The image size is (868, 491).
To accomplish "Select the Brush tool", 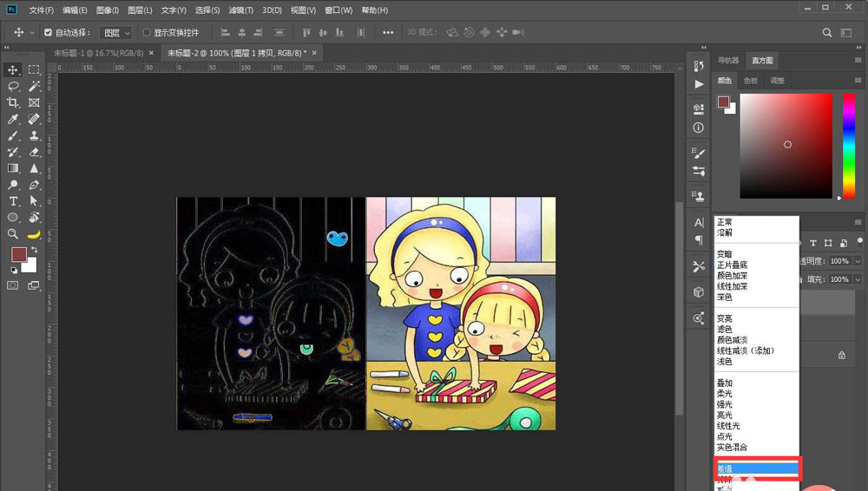I will [x=13, y=135].
